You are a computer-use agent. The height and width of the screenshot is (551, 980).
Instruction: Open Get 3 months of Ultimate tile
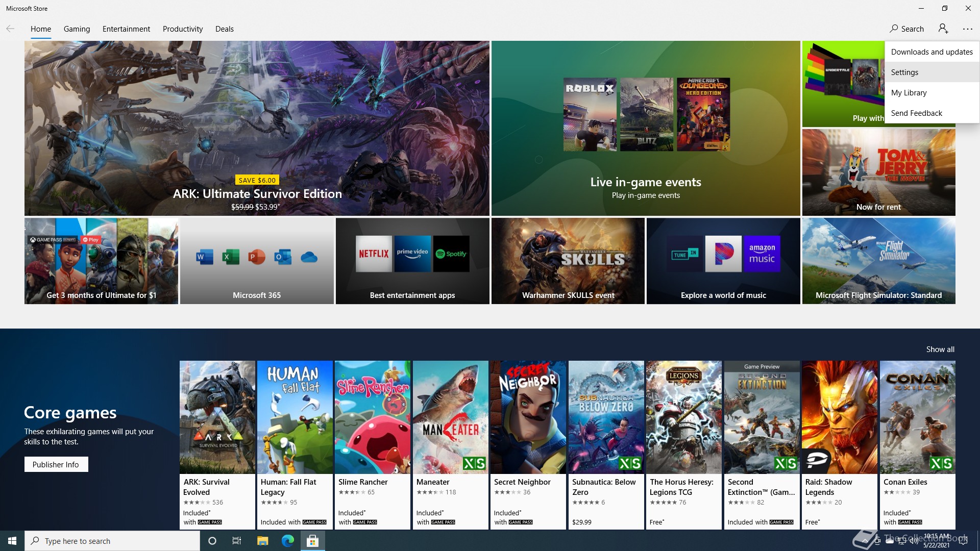click(101, 261)
